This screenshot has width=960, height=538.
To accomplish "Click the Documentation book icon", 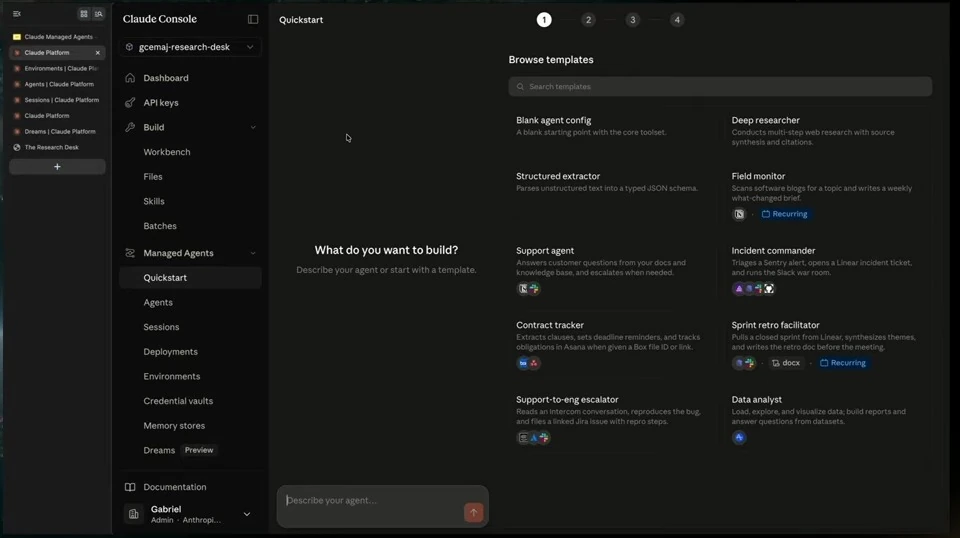I will [x=130, y=487].
